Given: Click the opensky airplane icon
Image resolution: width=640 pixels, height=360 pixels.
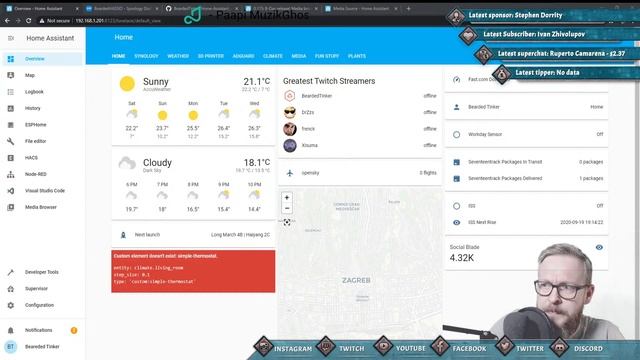Looking at the screenshot, I should 289,173.
